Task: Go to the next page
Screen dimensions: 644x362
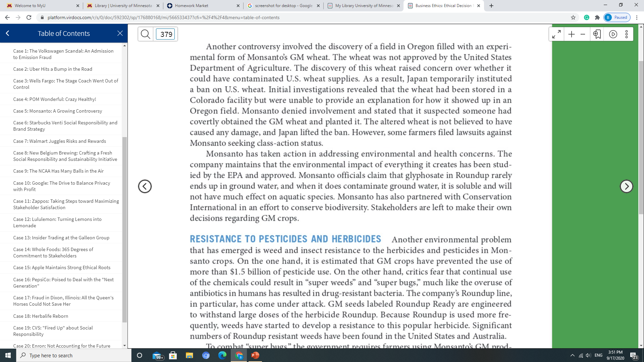Action: pos(626,186)
